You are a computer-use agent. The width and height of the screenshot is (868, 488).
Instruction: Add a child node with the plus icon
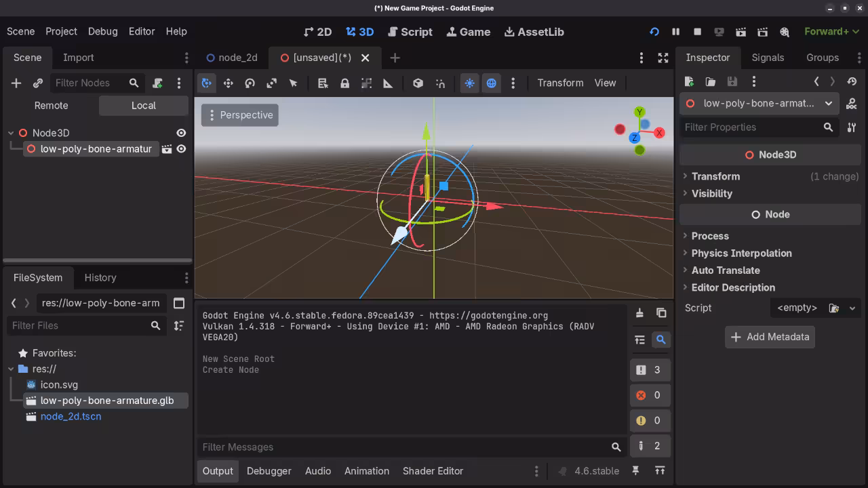pos(15,83)
